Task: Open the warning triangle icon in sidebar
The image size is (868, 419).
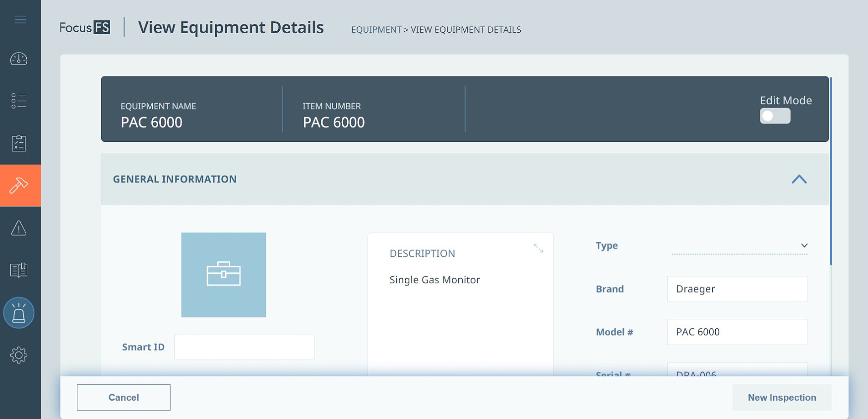Action: (19, 228)
